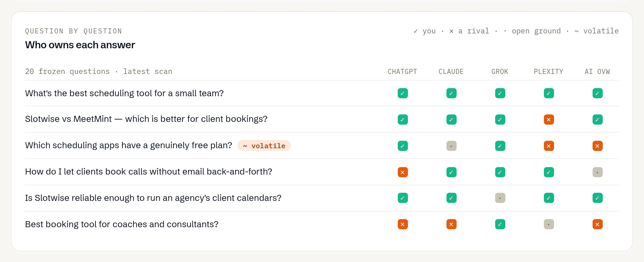The image size is (644, 262).
Task: Select the CHATGPT column header
Action: [x=402, y=72]
